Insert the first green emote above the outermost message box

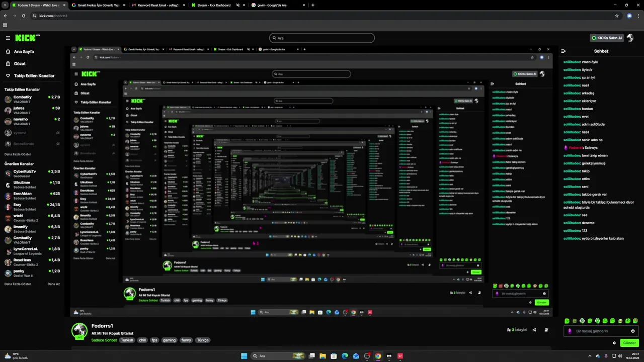click(567, 321)
